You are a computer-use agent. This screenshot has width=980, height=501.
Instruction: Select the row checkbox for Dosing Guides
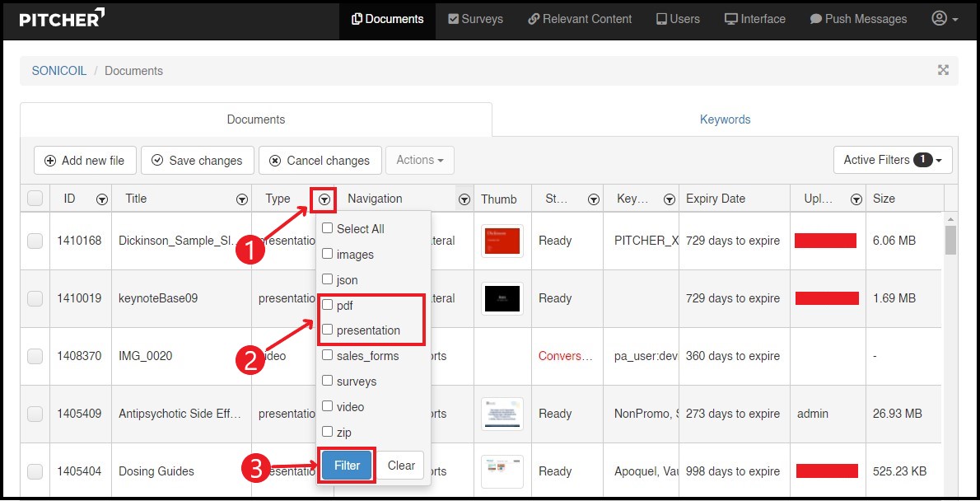(x=35, y=471)
